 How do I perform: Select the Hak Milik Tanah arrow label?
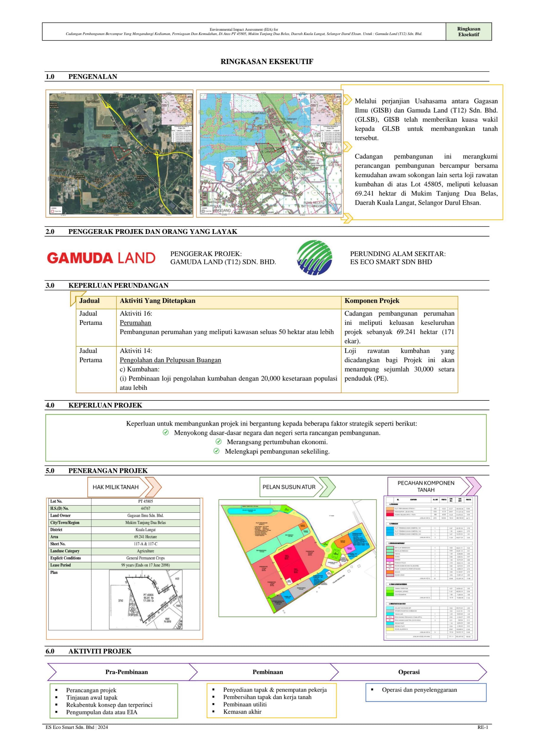click(x=124, y=487)
